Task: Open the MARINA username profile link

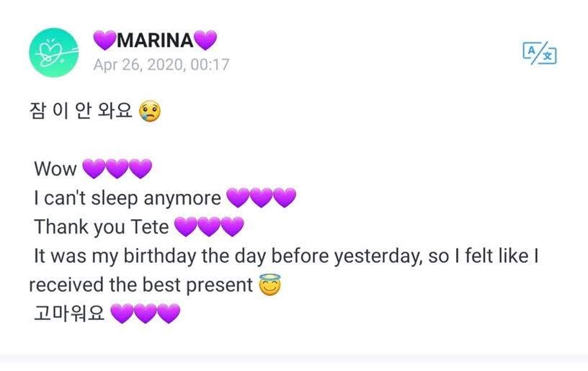Action: pos(155,40)
